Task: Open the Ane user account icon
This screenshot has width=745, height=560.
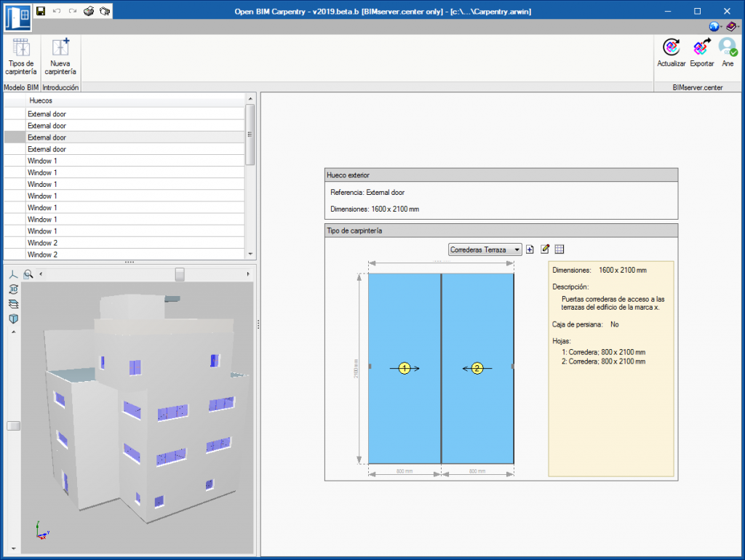Action: pos(728,52)
